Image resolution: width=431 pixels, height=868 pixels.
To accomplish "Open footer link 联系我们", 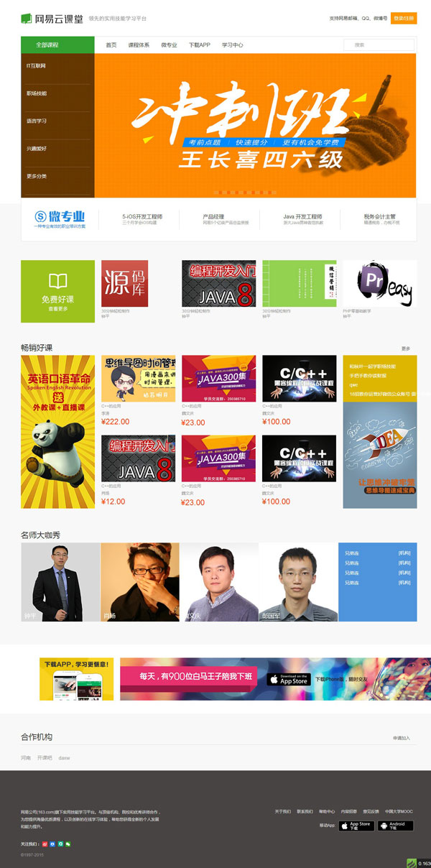I will 305,811.
